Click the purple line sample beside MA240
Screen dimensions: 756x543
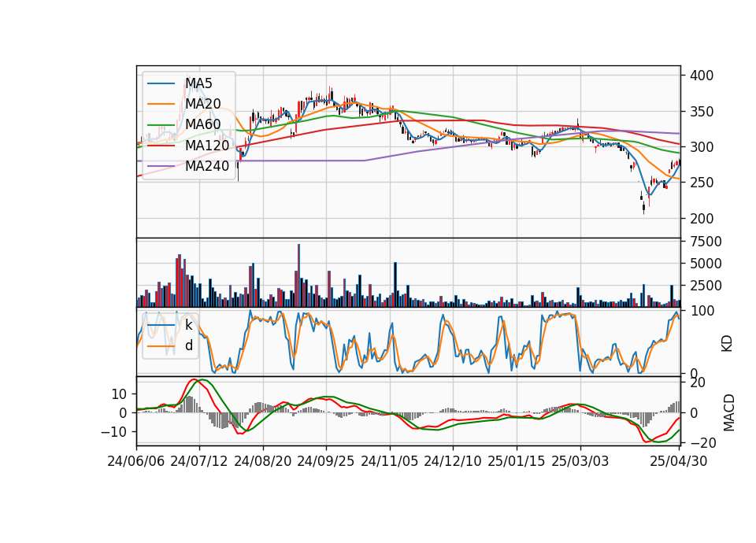161,166
